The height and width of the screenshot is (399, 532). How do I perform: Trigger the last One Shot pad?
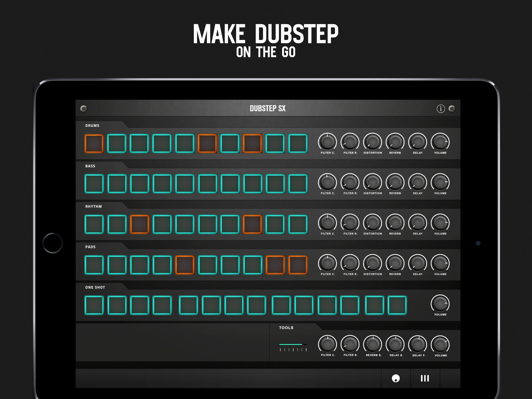(x=397, y=305)
